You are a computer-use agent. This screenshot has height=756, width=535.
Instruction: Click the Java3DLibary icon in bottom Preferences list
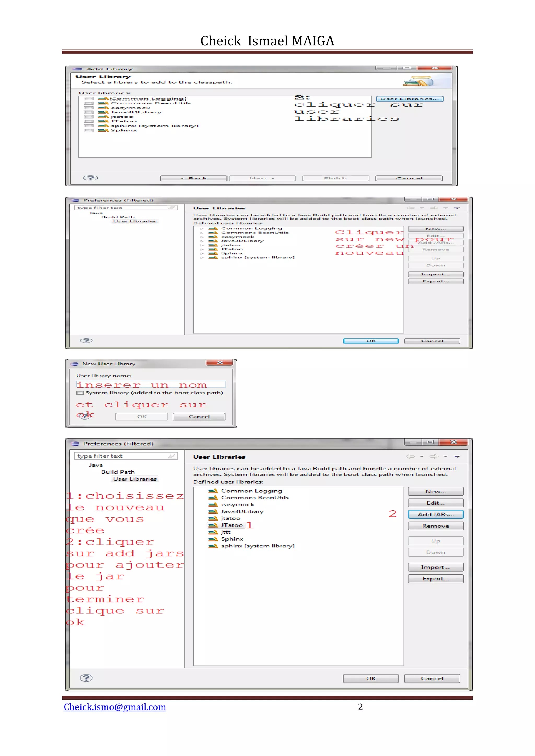pyautogui.click(x=213, y=511)
